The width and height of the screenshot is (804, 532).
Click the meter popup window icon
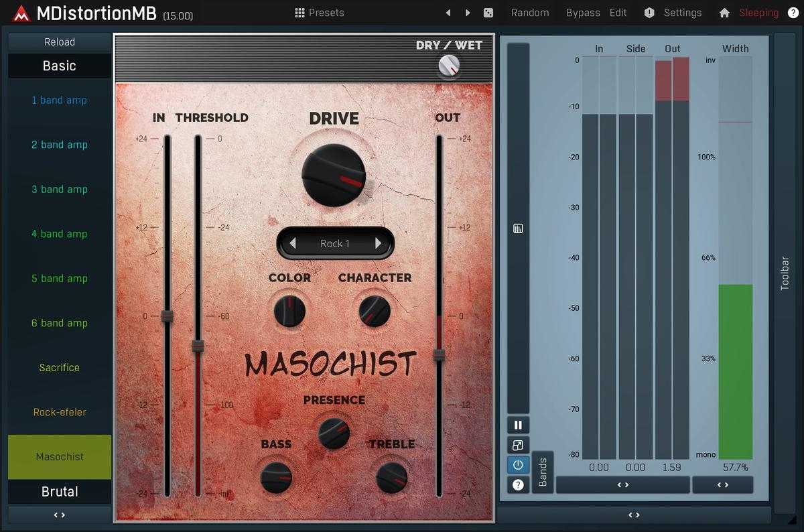[x=518, y=445]
